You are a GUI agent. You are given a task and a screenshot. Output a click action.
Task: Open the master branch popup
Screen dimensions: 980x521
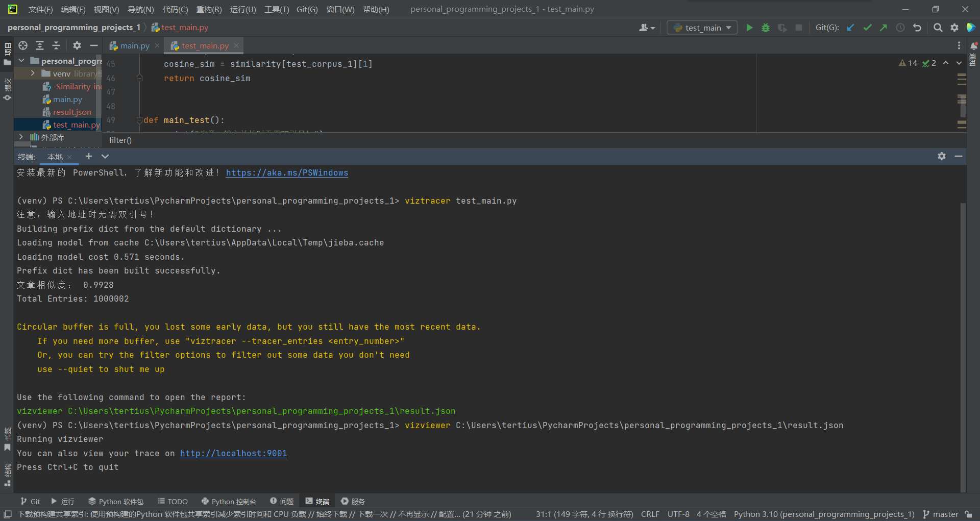click(941, 514)
